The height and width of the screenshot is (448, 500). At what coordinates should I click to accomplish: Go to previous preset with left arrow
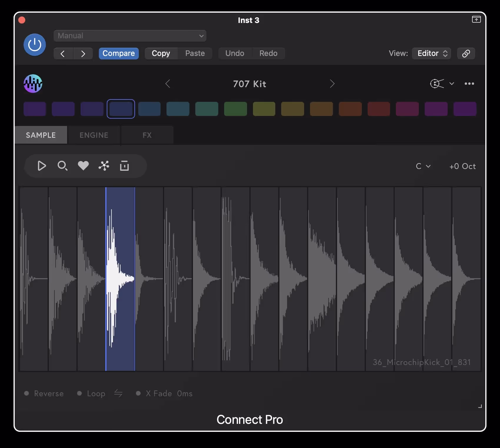pyautogui.click(x=63, y=54)
